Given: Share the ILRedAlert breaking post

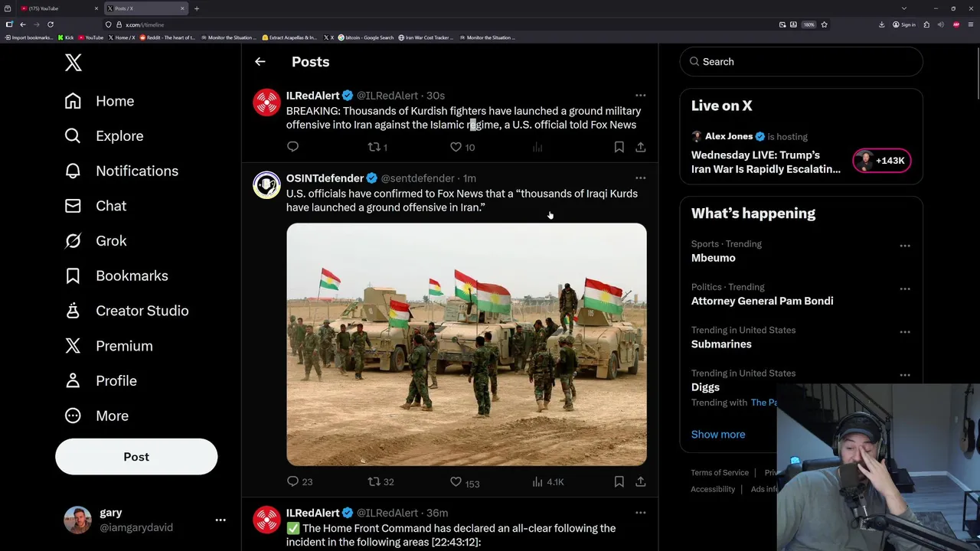Looking at the screenshot, I should [x=640, y=147].
